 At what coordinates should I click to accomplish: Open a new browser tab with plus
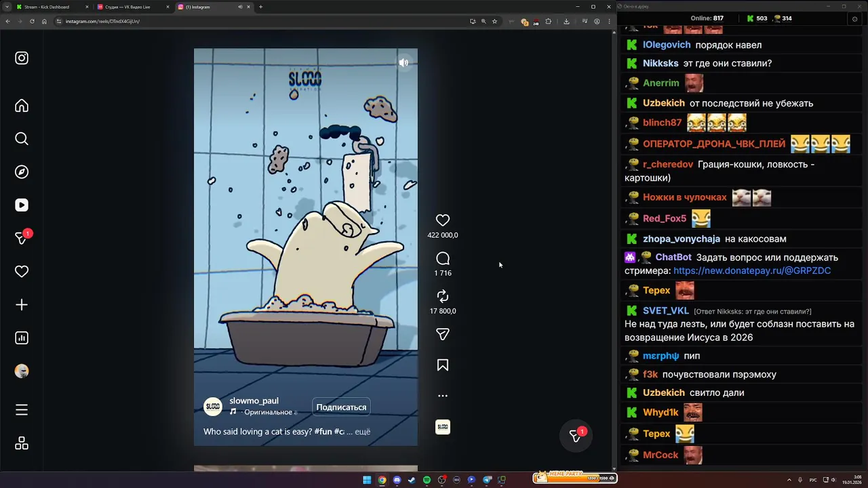coord(261,7)
